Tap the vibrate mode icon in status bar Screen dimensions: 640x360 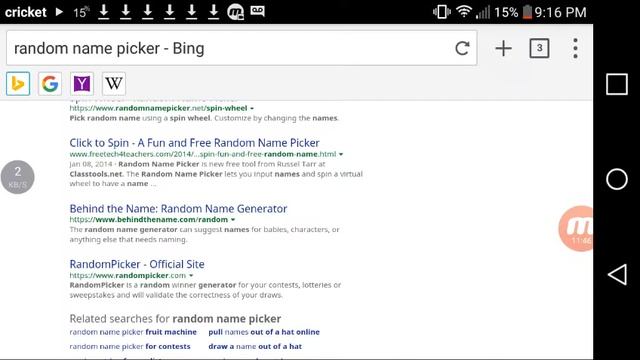[x=442, y=12]
